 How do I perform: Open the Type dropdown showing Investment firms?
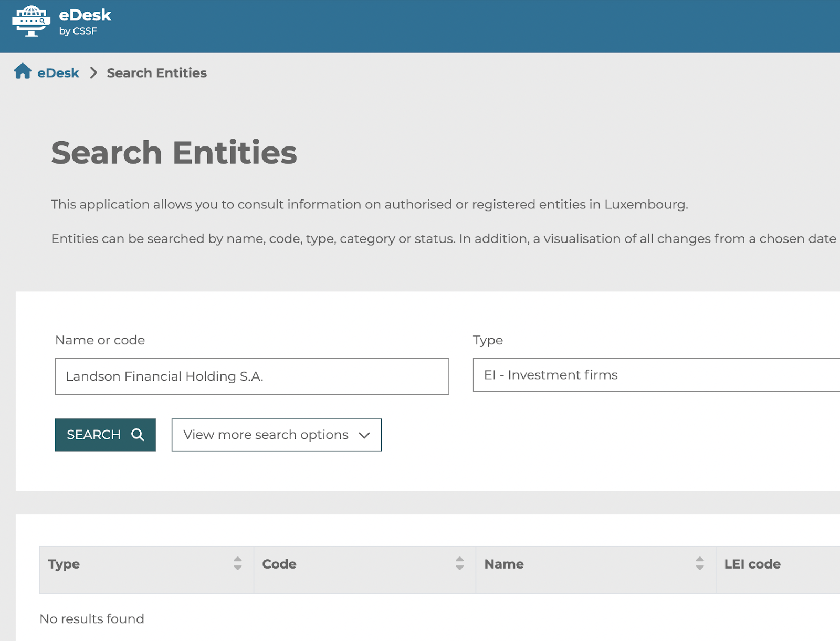656,375
